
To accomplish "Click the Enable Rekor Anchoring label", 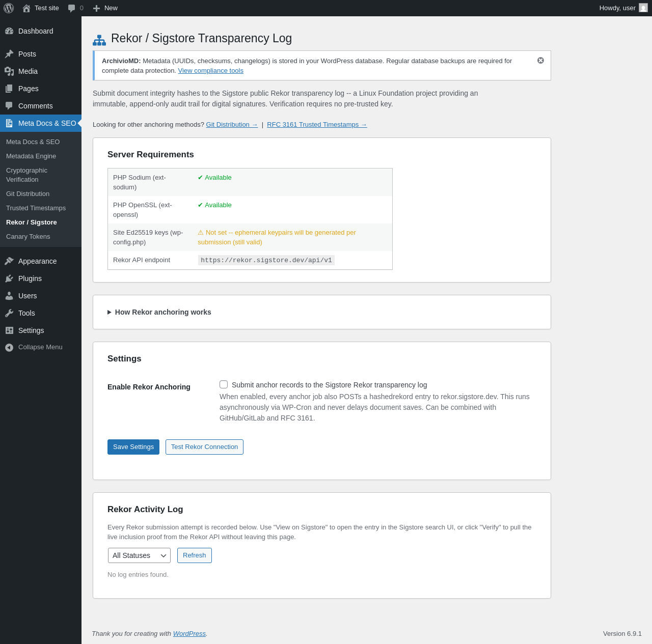I will (149, 387).
